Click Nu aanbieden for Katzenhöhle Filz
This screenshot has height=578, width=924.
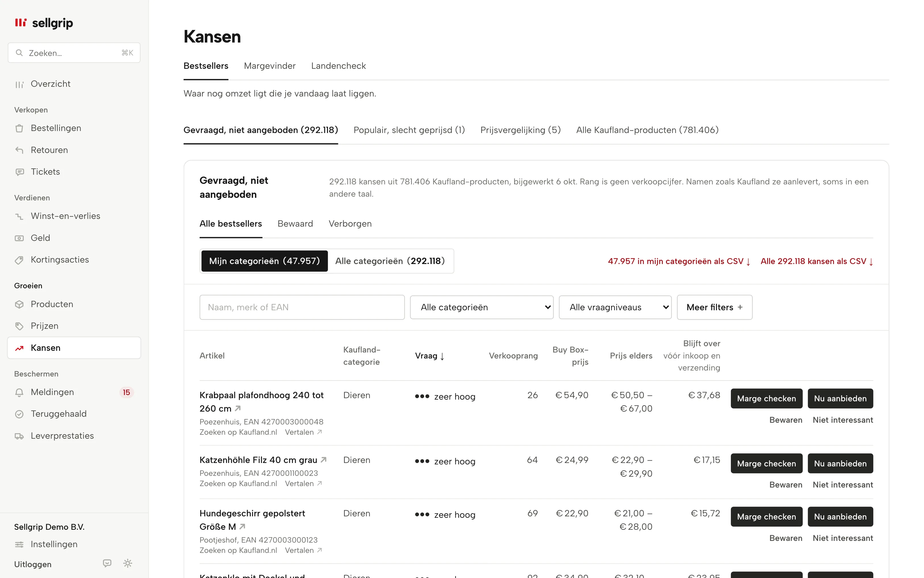(840, 464)
